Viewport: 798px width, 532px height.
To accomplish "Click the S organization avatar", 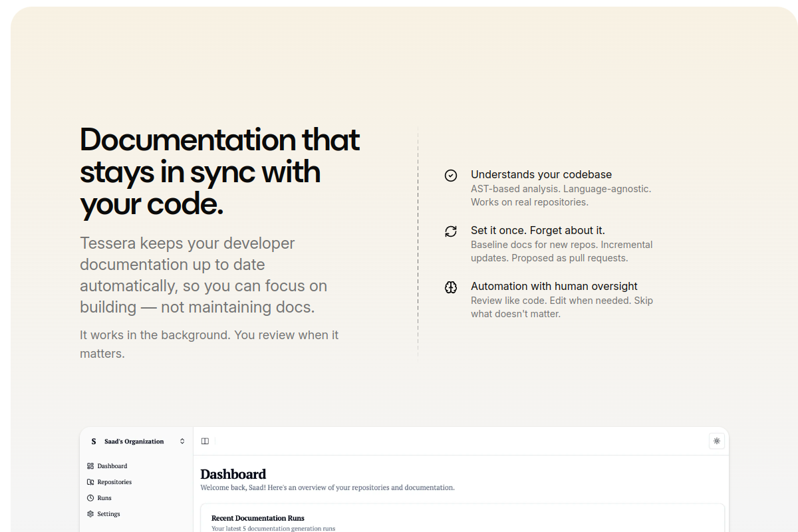I will (93, 442).
